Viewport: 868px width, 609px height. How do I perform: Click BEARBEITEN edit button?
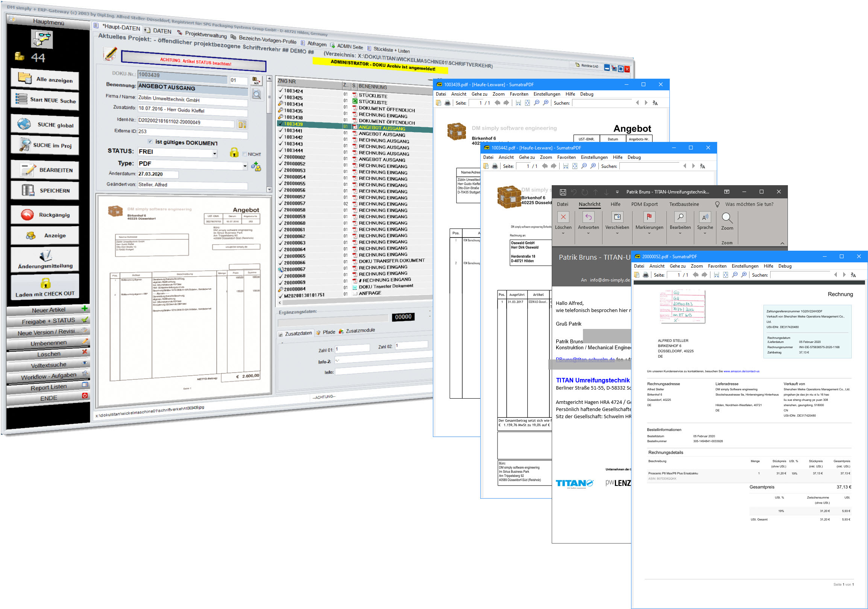[x=45, y=169]
